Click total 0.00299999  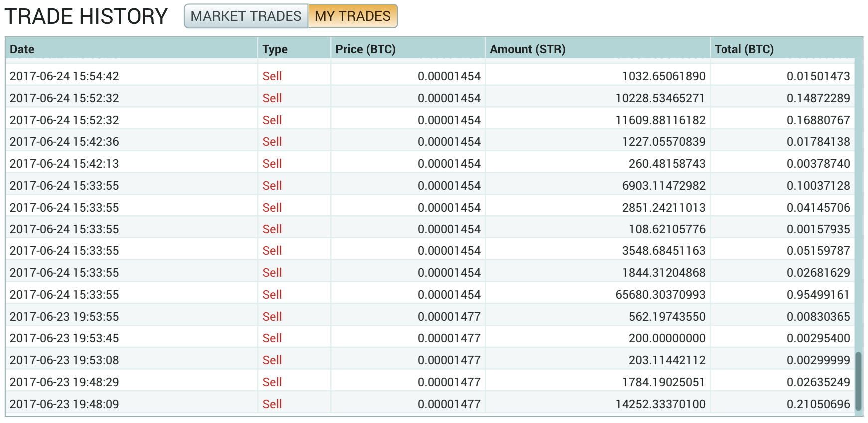818,360
